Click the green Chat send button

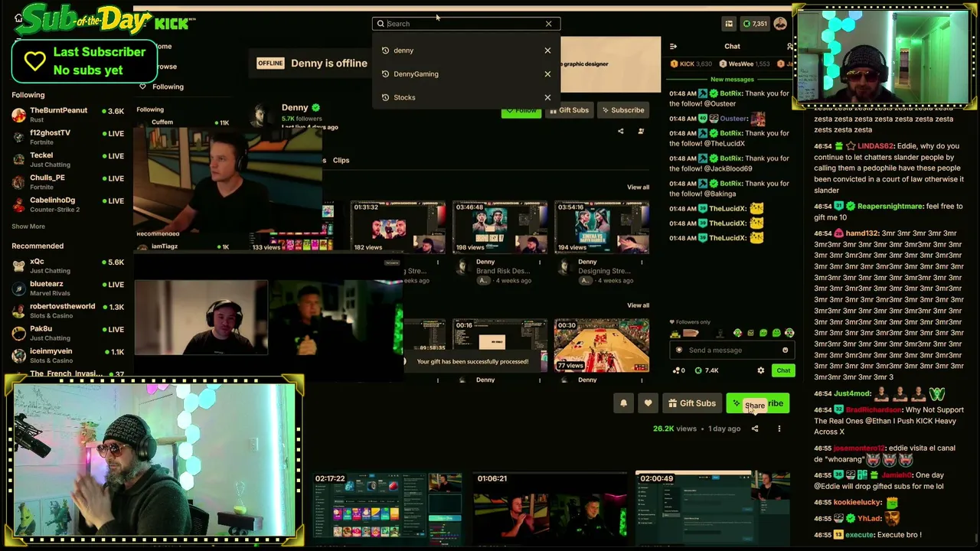(783, 370)
